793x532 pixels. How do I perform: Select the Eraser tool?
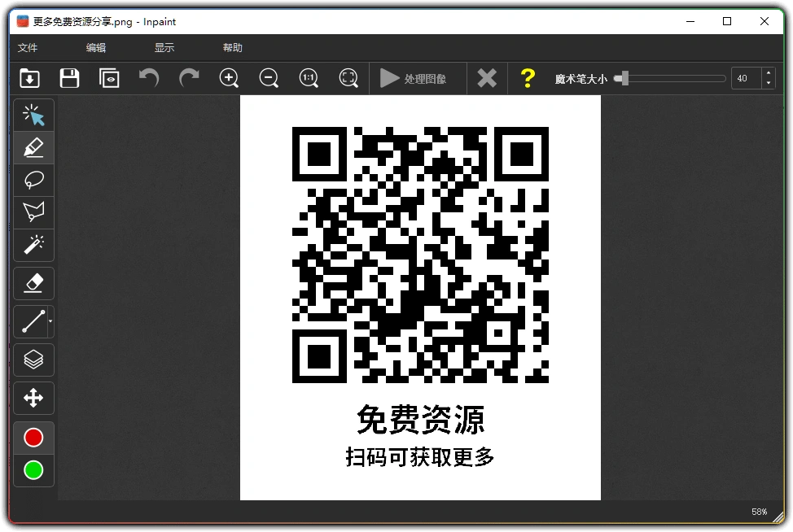tap(33, 283)
